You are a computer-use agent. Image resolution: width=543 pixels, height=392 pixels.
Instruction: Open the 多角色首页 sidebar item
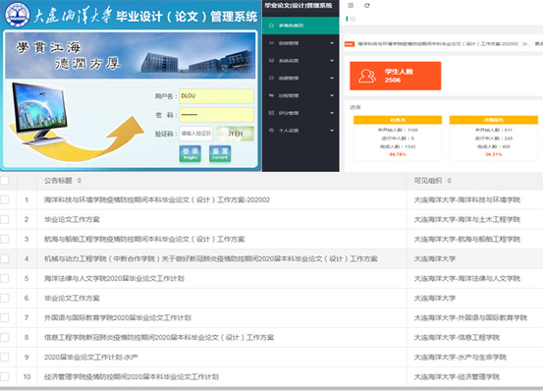tap(300, 26)
